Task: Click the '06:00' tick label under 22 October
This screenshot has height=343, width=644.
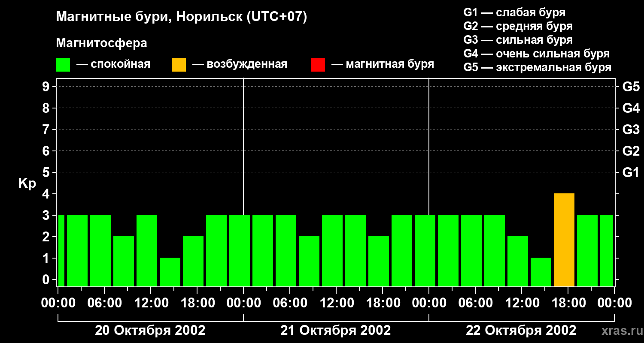Action: [475, 303]
